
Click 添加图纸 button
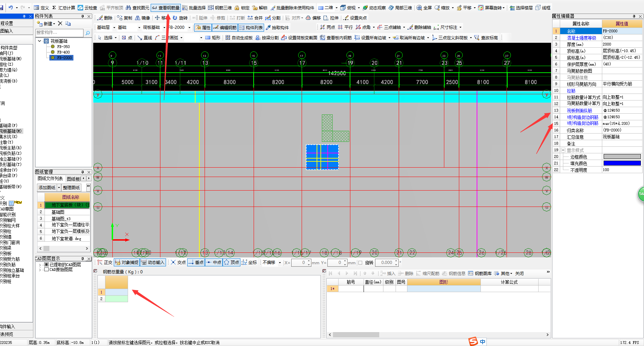(47, 188)
